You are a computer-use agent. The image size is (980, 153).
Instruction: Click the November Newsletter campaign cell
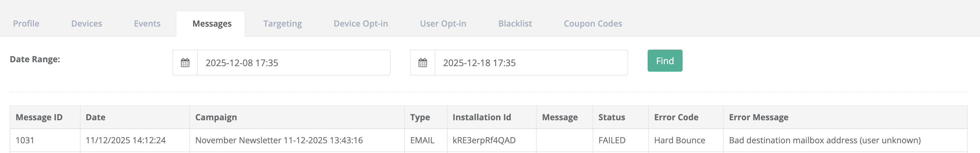pos(279,140)
